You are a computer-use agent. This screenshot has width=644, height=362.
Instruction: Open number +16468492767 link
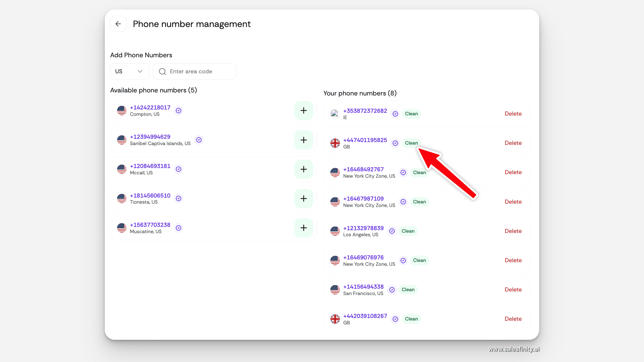[x=363, y=169]
